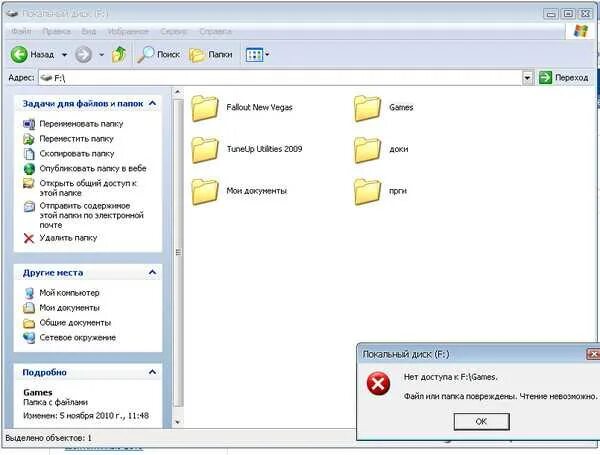Click the status bar Выделено объектов: 1
Screen dimensions: 600x455
click(x=49, y=438)
